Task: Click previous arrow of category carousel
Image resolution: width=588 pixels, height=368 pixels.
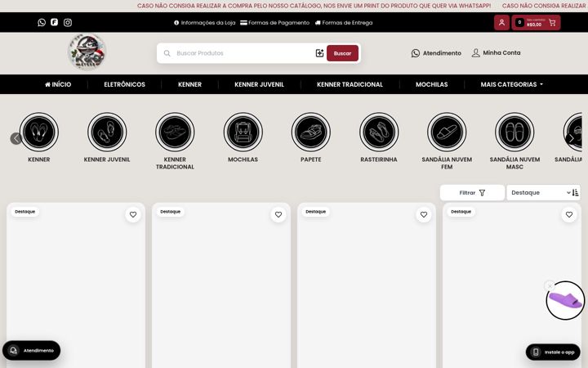Action: coord(16,138)
